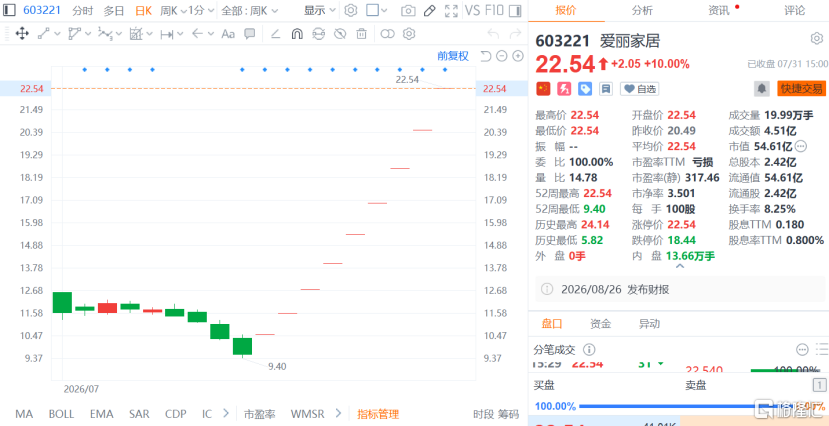Add stock to 自选 watchlist
829x426 pixels.
click(x=639, y=89)
